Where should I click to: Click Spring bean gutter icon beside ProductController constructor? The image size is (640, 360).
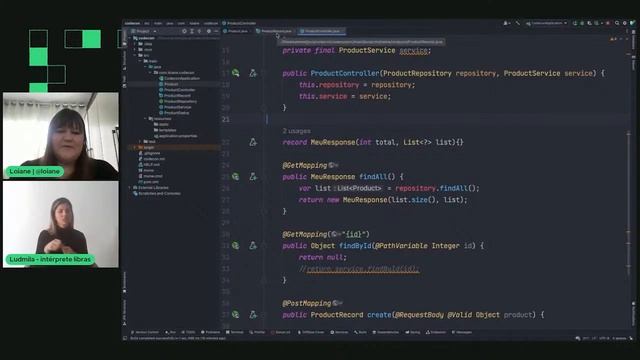pos(236,73)
